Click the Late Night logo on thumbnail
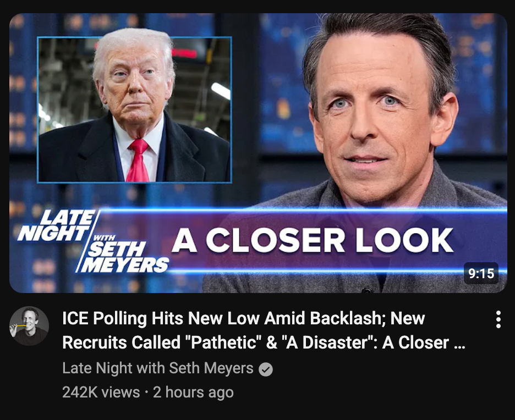The image size is (515, 420). tap(92, 241)
